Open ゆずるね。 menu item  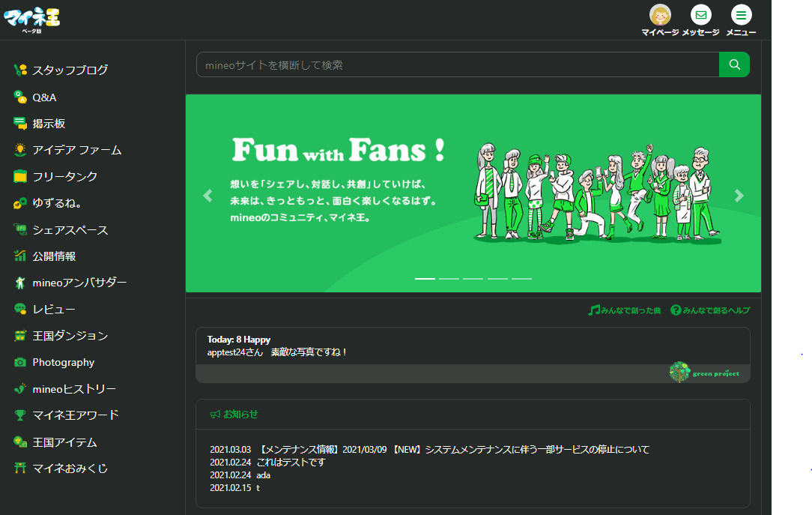(57, 203)
